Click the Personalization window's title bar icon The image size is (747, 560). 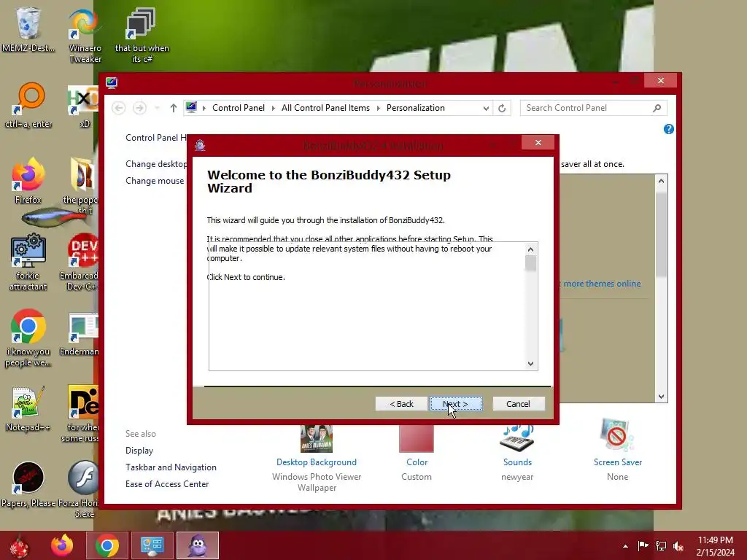(x=112, y=83)
